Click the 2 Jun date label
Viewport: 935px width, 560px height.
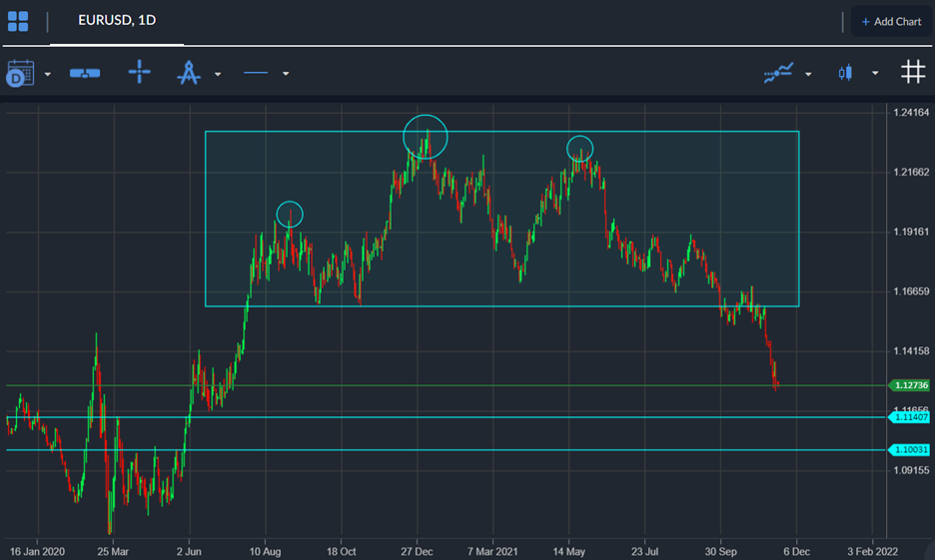coord(189,552)
